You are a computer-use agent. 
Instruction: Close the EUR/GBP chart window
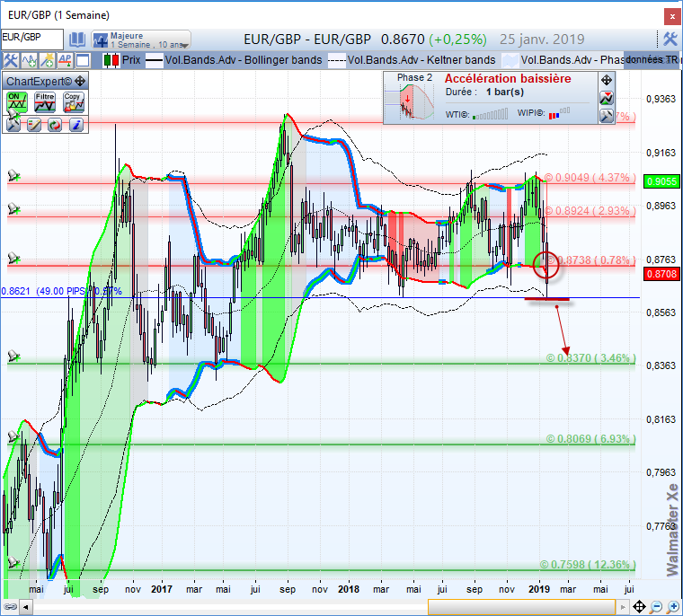tap(673, 17)
